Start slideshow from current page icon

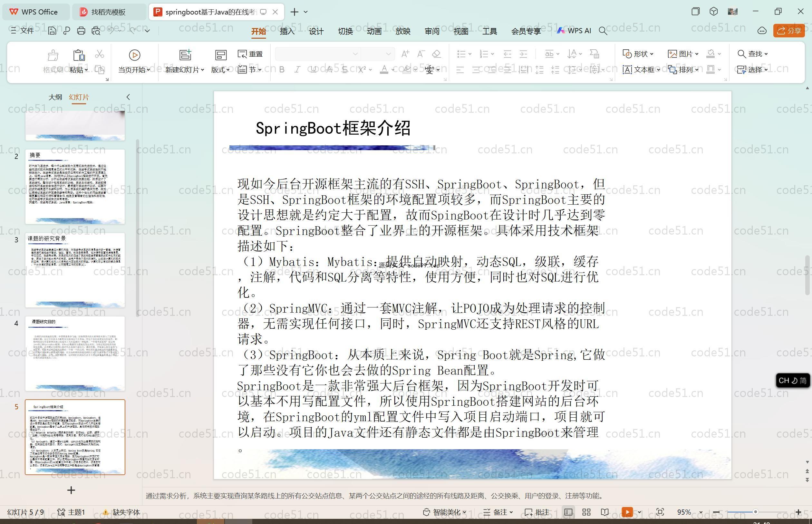(x=134, y=55)
